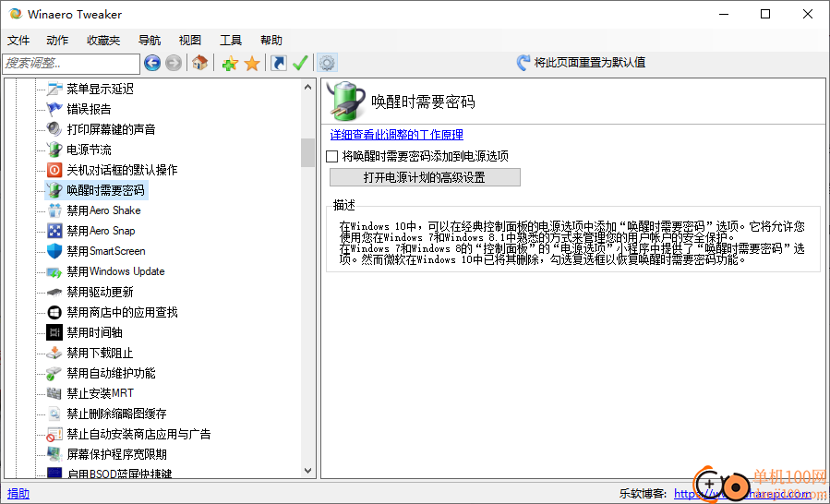Go to the home page icon
830x504 pixels.
pos(199,64)
